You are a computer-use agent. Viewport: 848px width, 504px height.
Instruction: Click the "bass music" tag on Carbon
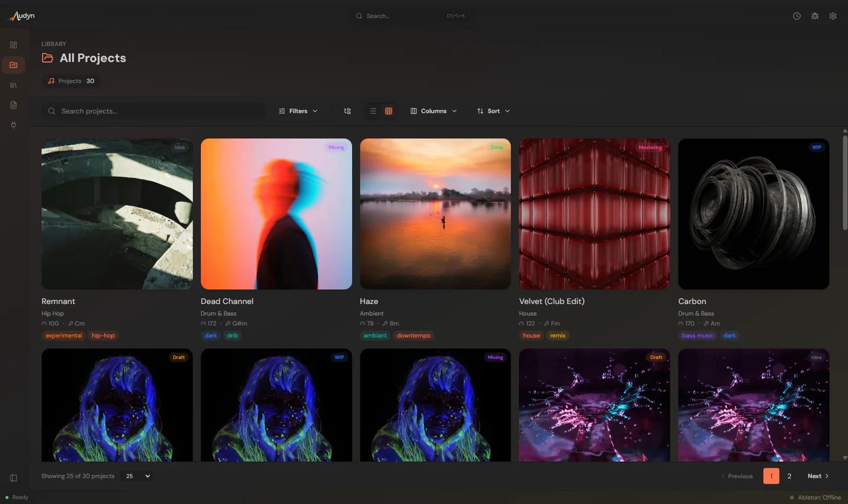pyautogui.click(x=698, y=336)
